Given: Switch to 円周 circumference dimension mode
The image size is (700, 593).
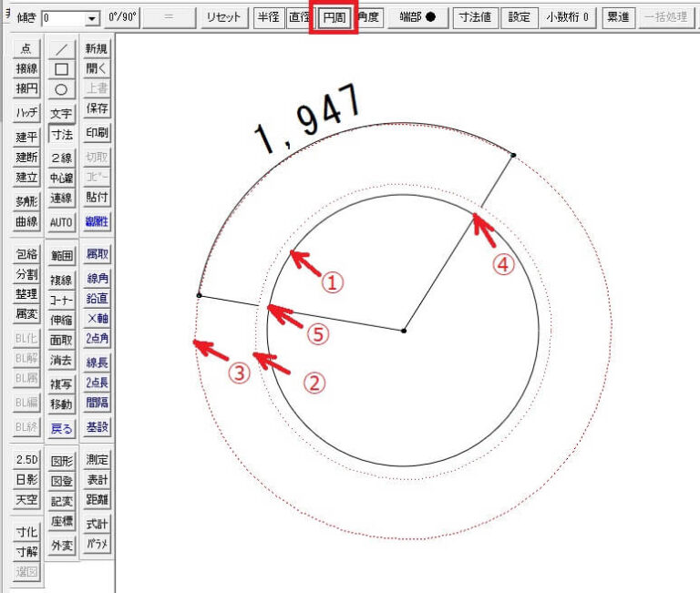Looking at the screenshot, I should point(334,17).
